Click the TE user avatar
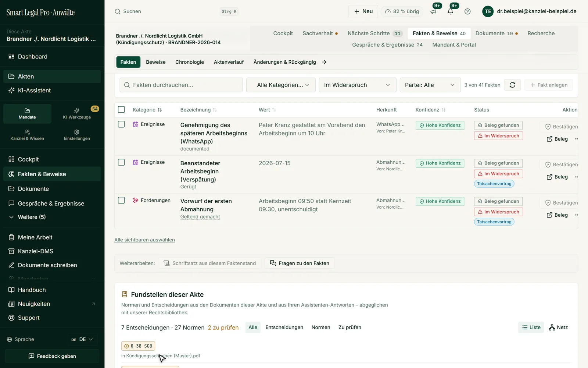Viewport: 588px width, 368px height. pyautogui.click(x=488, y=11)
